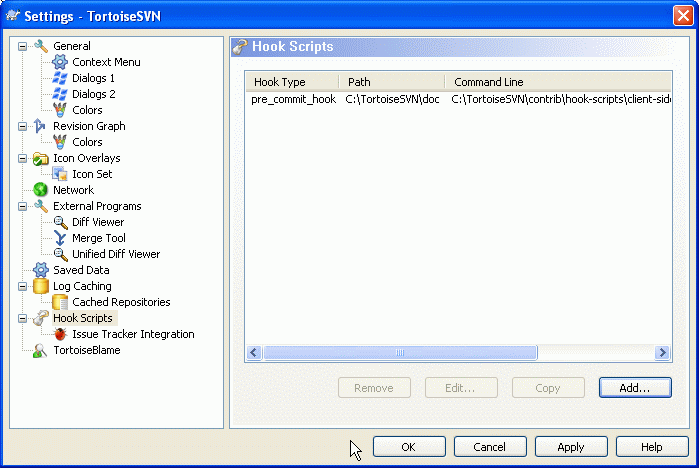Viewport: 699px width, 468px height.
Task: Click the scroll left arrow
Action: click(x=254, y=353)
